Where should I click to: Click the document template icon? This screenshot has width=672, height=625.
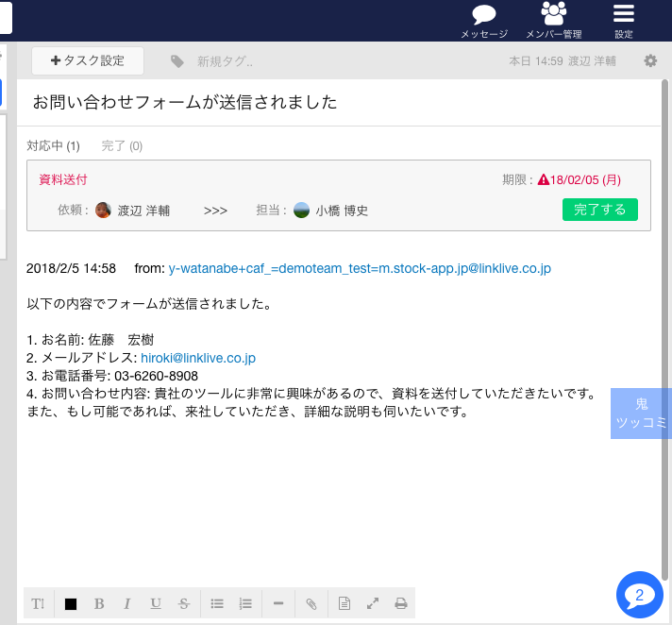344,603
